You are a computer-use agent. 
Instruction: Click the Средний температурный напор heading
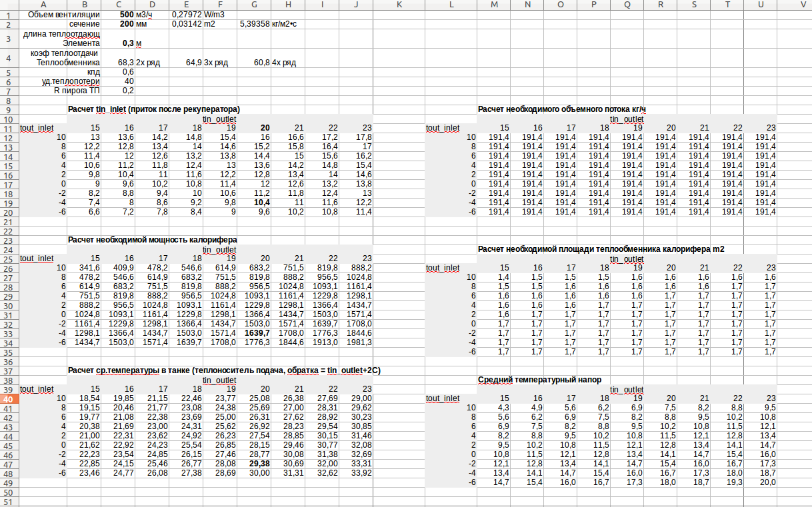coord(540,380)
